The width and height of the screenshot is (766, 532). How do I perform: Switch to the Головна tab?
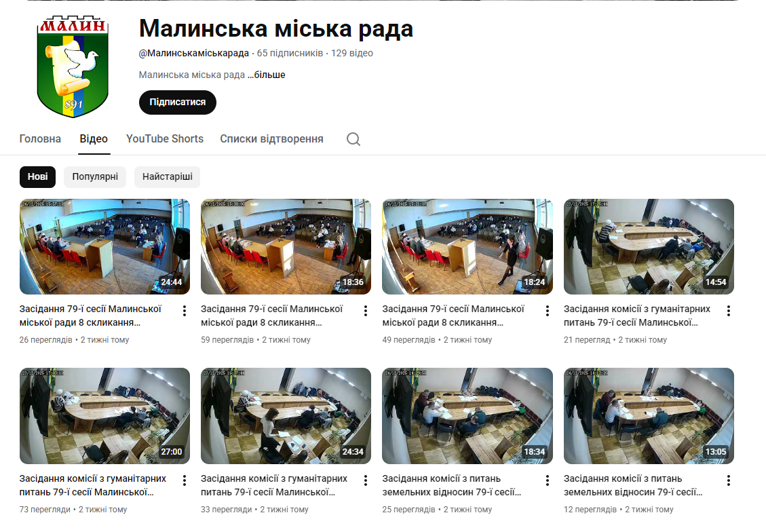pos(40,139)
